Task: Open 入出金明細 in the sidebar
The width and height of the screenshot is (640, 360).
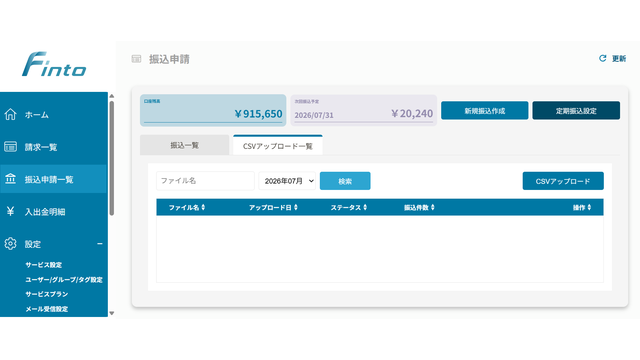Action: [x=53, y=211]
